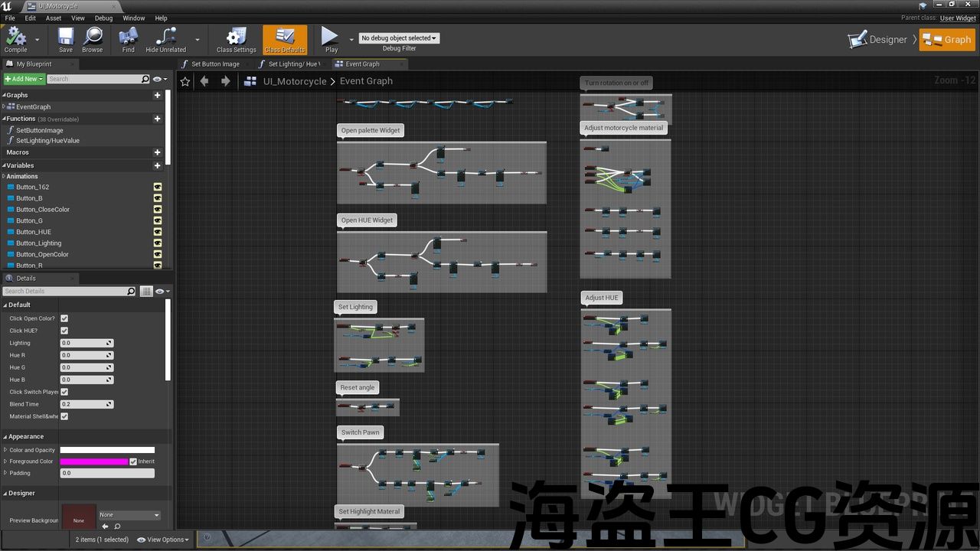980x551 pixels.
Task: Switch to Designer mode
Action: tap(878, 40)
